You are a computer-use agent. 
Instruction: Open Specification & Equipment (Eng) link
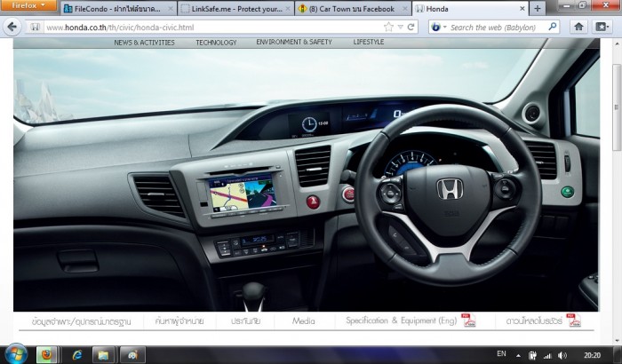(402, 320)
